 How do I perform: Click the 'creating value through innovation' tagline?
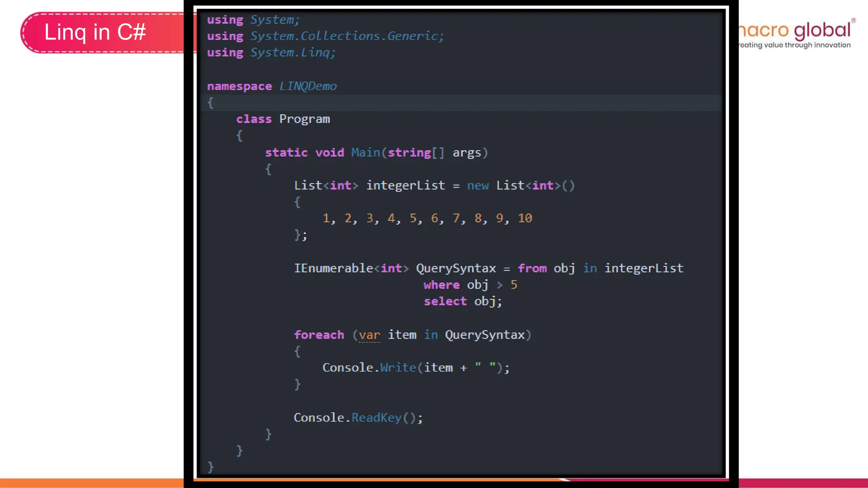(x=795, y=45)
